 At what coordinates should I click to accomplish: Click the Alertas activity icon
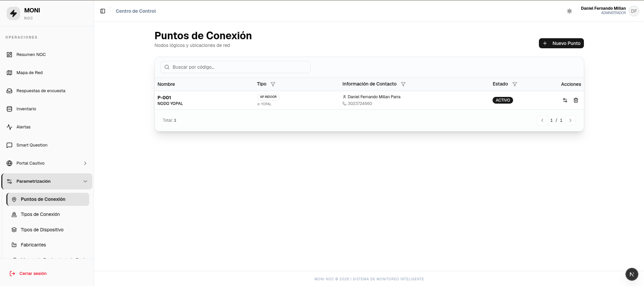pos(9,127)
